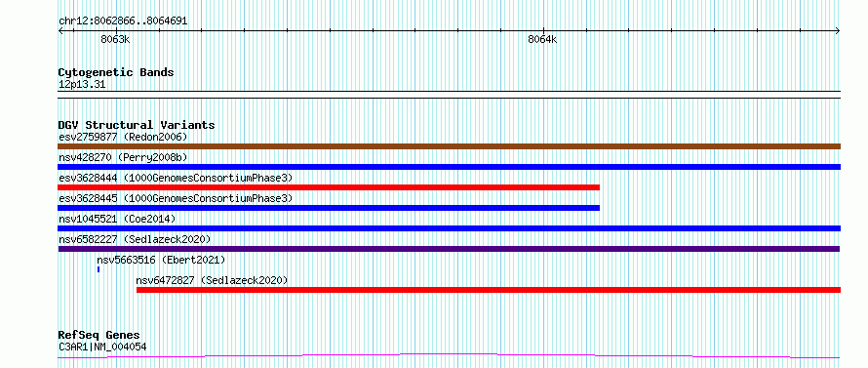Open the esv3628444 variant label
Viewport: 868px width, 368px height.
click(x=176, y=178)
